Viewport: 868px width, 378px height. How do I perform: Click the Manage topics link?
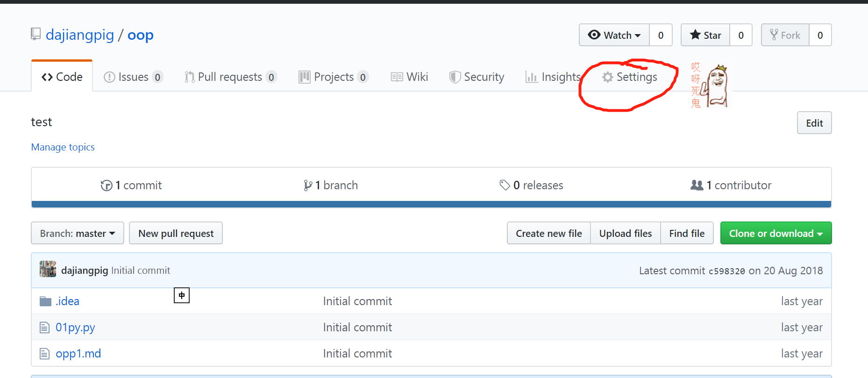click(63, 147)
